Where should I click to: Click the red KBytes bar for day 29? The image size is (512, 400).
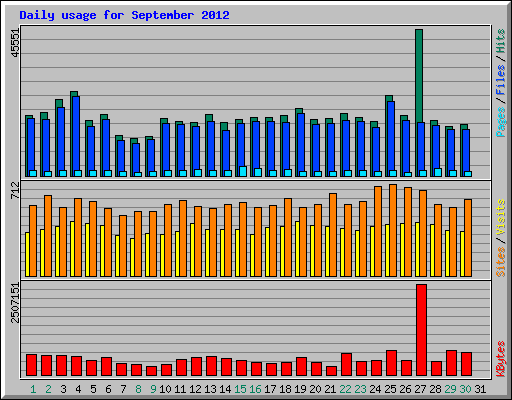451,363
